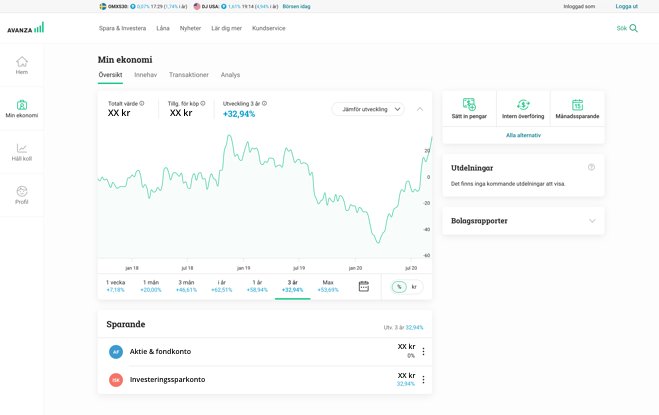This screenshot has height=415, width=659.
Task: Click the Alla alternativ link
Action: (523, 134)
